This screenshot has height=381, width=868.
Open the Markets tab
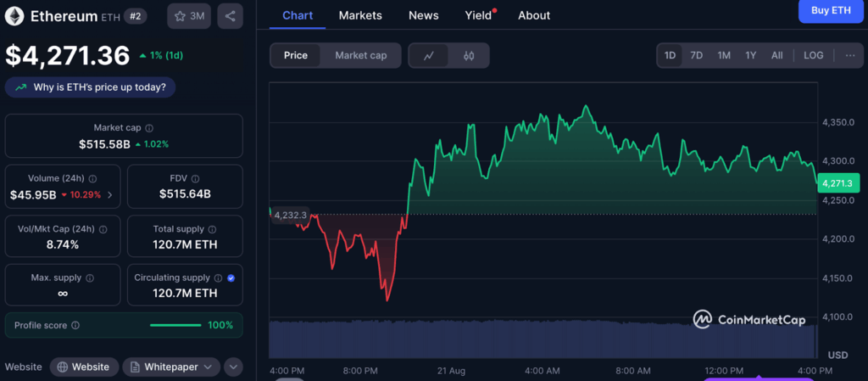[360, 15]
